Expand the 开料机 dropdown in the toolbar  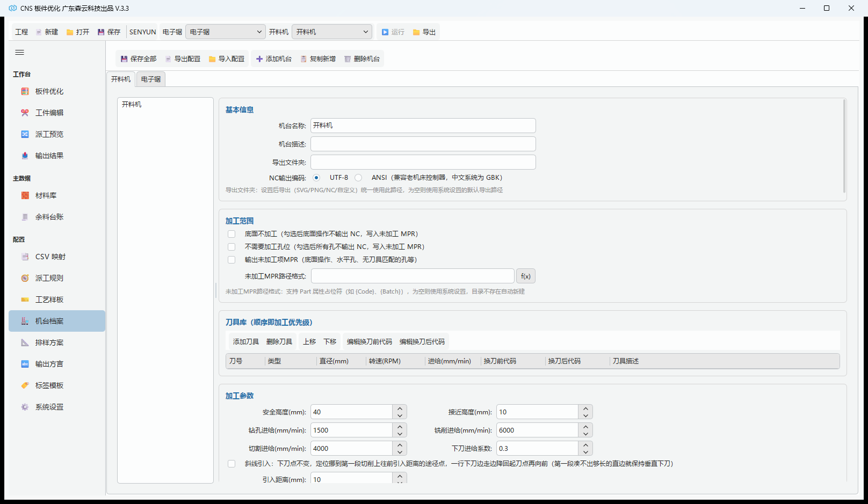pyautogui.click(x=332, y=32)
